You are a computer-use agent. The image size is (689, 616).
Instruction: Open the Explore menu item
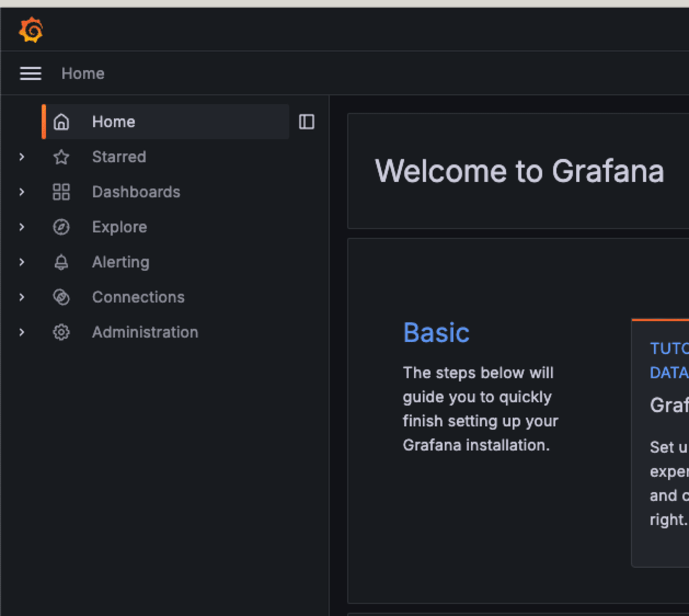(x=120, y=227)
